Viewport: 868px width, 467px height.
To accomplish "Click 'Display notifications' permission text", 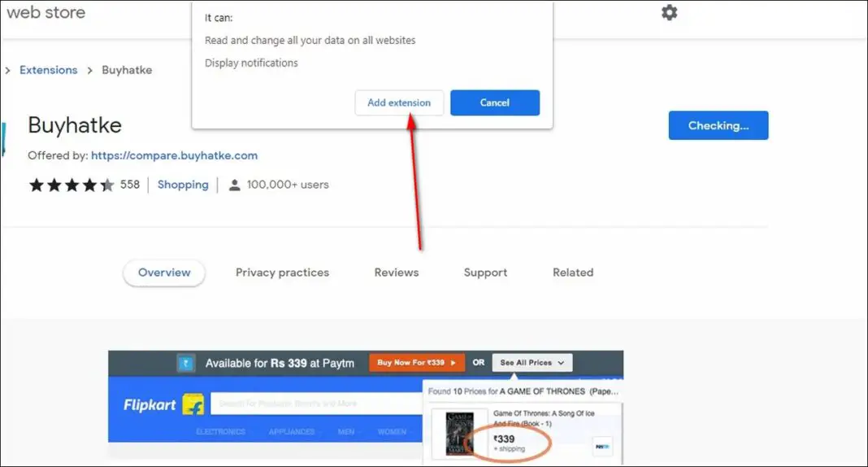I will click(251, 63).
